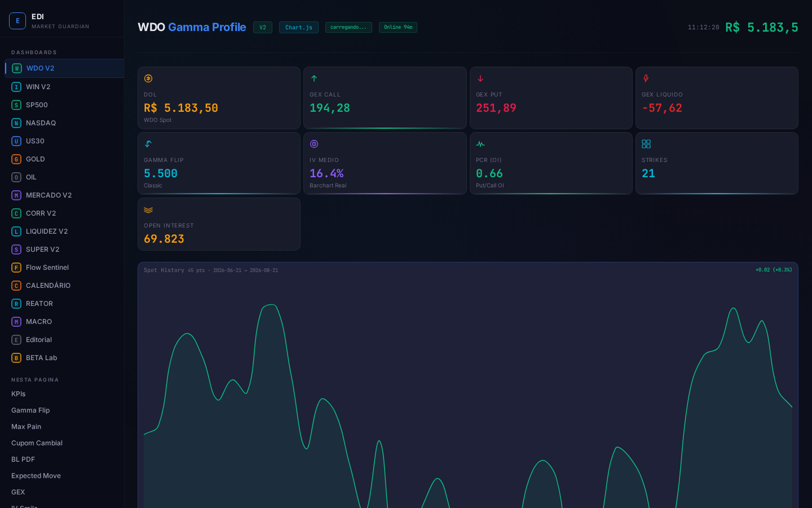812x508 pixels.
Task: Click the Spot History chart title
Action: coord(164,270)
